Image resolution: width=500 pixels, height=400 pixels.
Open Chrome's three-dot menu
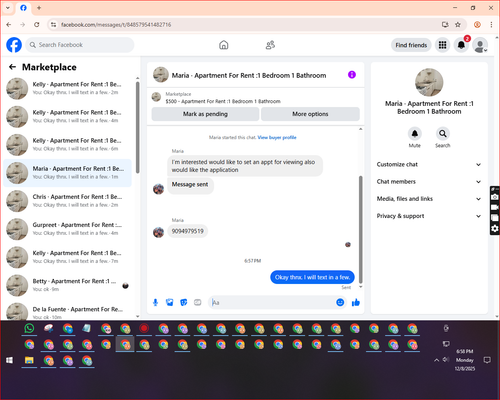491,25
